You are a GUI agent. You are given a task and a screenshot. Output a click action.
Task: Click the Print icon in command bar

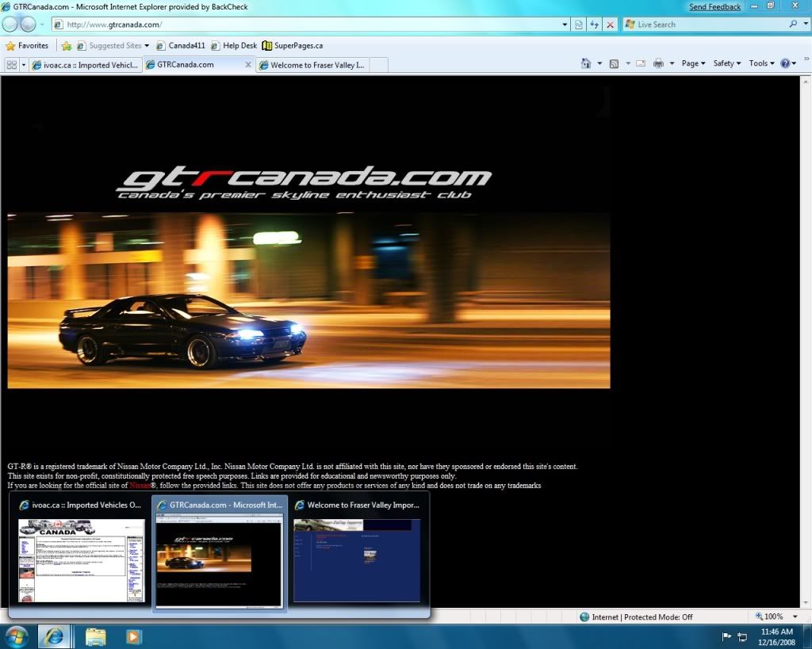(658, 63)
